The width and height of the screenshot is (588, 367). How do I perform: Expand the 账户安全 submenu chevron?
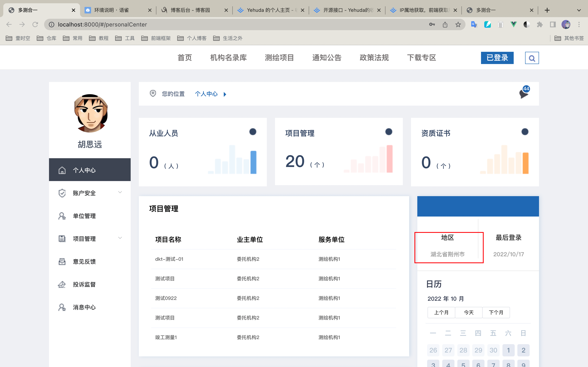(x=120, y=192)
